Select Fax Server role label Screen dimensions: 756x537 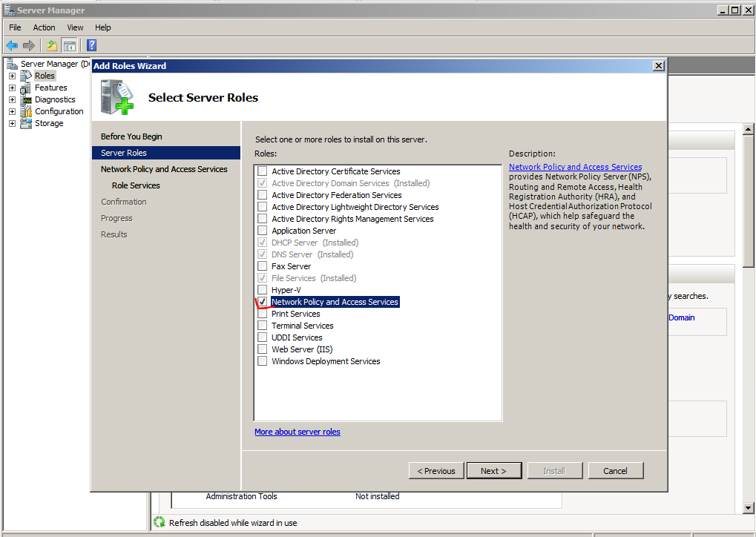292,266
